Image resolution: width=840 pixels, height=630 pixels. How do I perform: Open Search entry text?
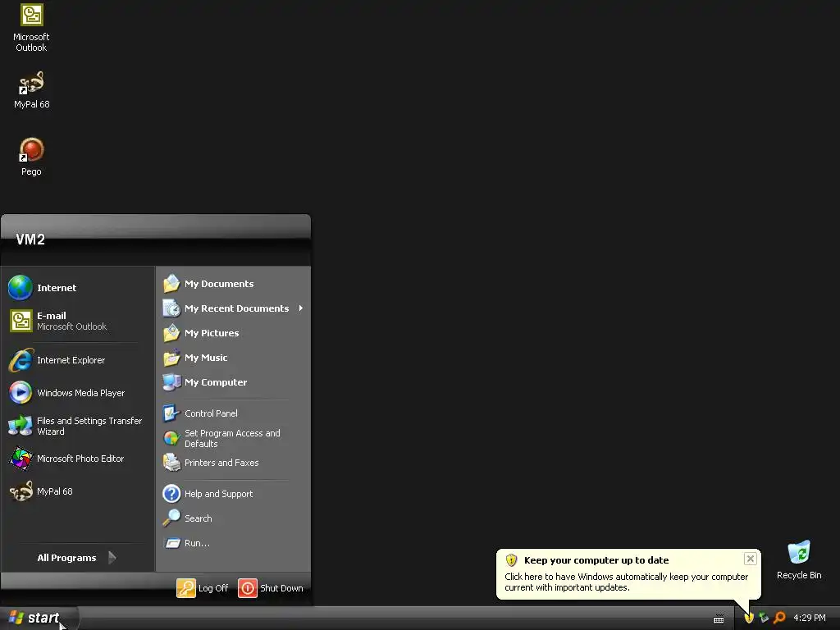click(199, 518)
